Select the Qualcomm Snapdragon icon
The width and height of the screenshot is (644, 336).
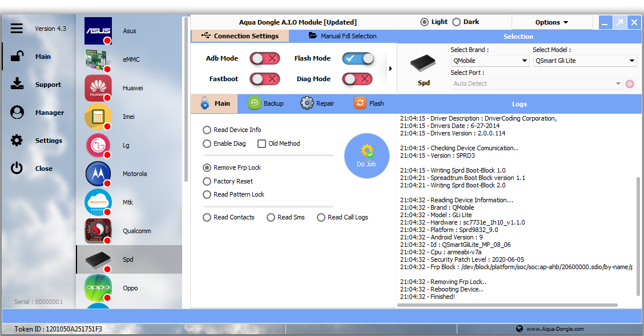[x=98, y=231]
